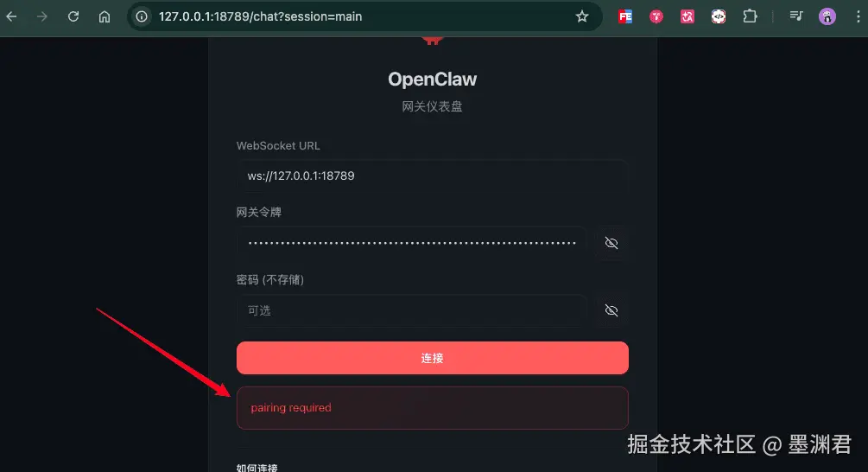Viewport: 868px width, 472px height.
Task: Show the gateway token with eye icon
Action: (611, 243)
